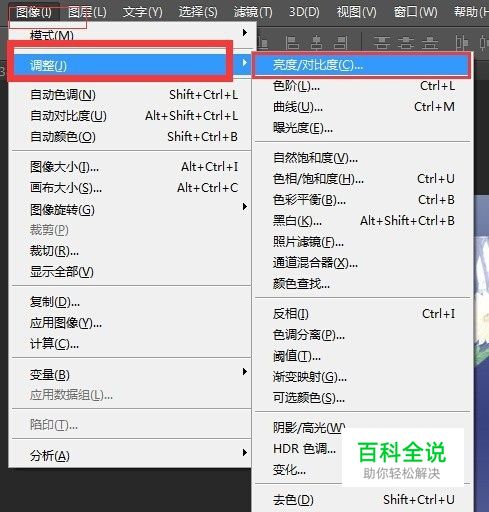Open 图像大小(I)... dialog
The width and height of the screenshot is (489, 512).
click(x=131, y=167)
